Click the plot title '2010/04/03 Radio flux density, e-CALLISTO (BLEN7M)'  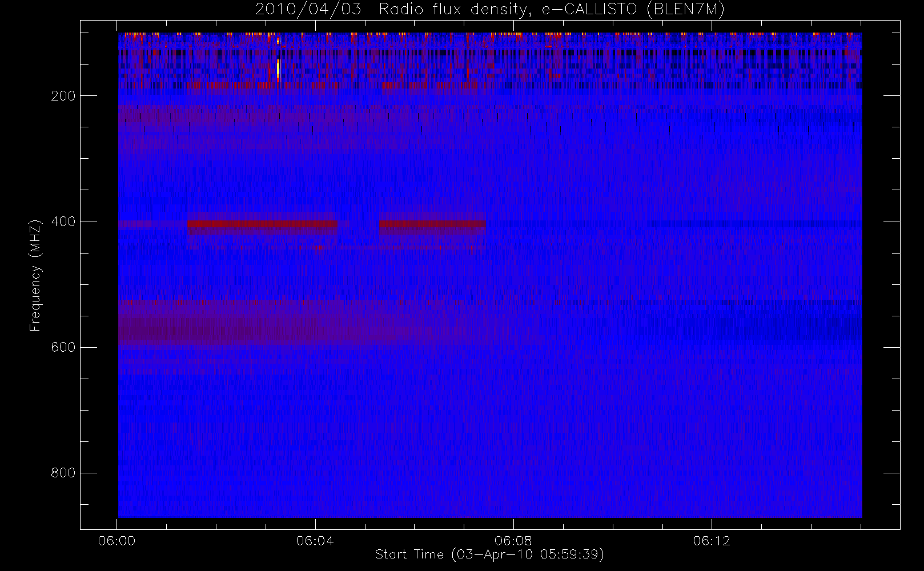click(x=489, y=10)
